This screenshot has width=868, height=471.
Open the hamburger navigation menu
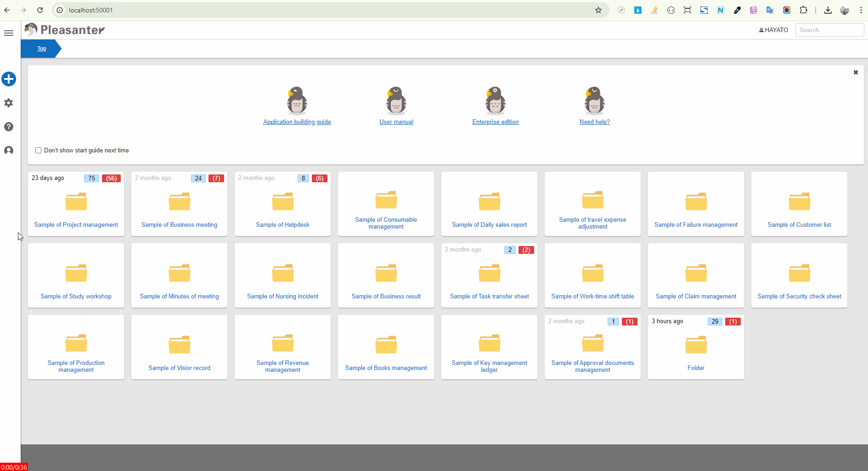pyautogui.click(x=8, y=33)
